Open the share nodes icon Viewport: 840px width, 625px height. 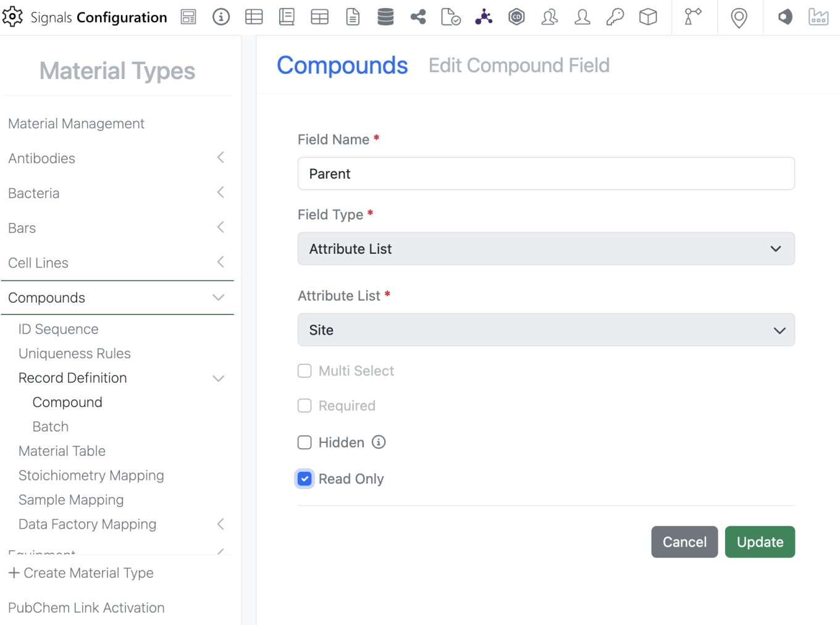[x=418, y=17]
